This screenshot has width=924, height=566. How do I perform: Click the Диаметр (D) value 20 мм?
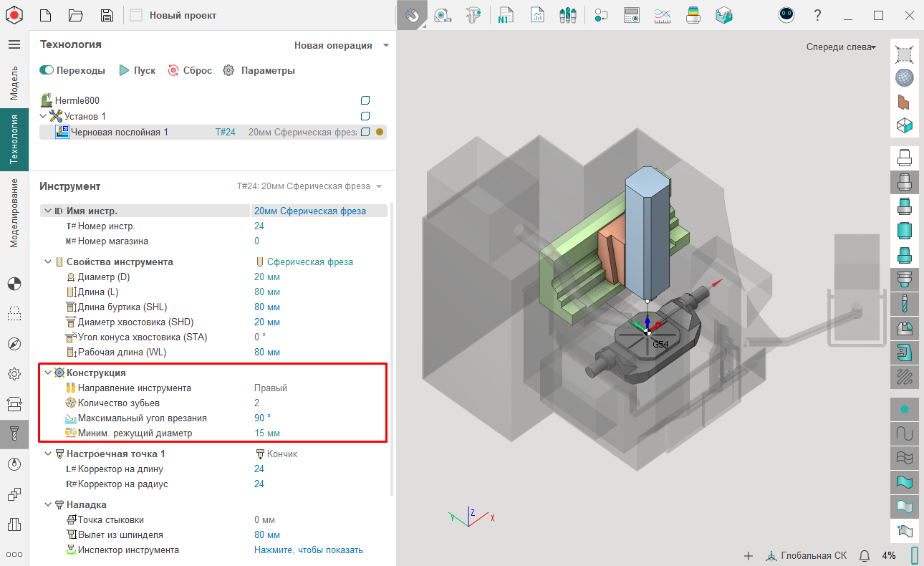tap(267, 277)
